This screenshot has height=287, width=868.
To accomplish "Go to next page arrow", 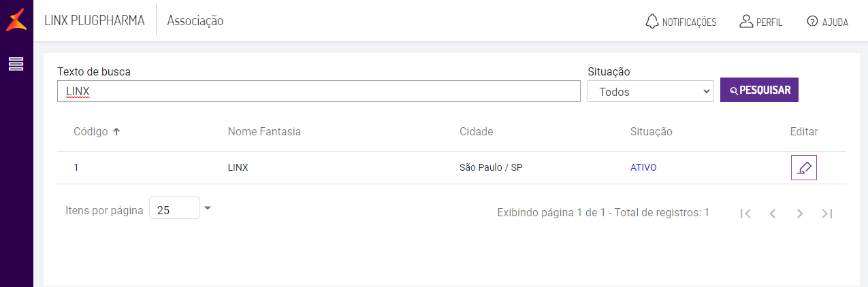I will (800, 213).
